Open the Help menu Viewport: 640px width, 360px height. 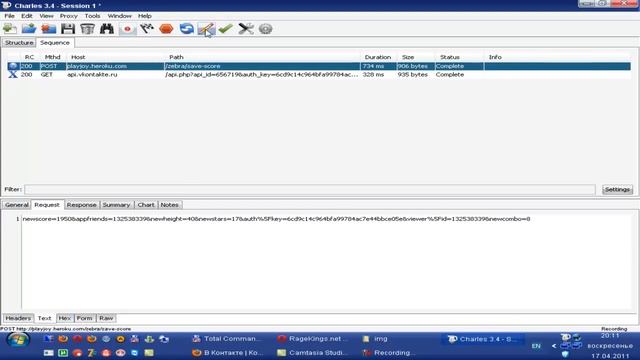point(145,16)
